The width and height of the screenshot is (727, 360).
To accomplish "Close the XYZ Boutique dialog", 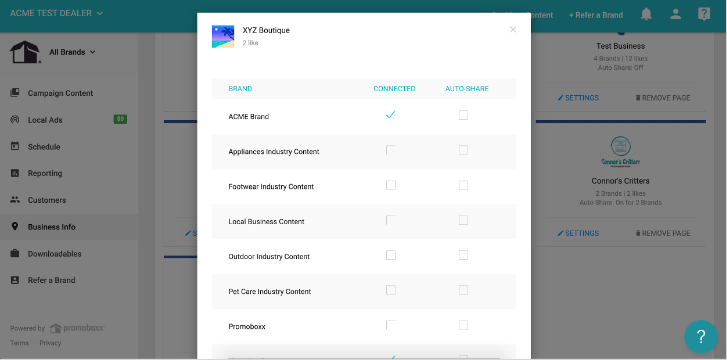I will point(513,30).
